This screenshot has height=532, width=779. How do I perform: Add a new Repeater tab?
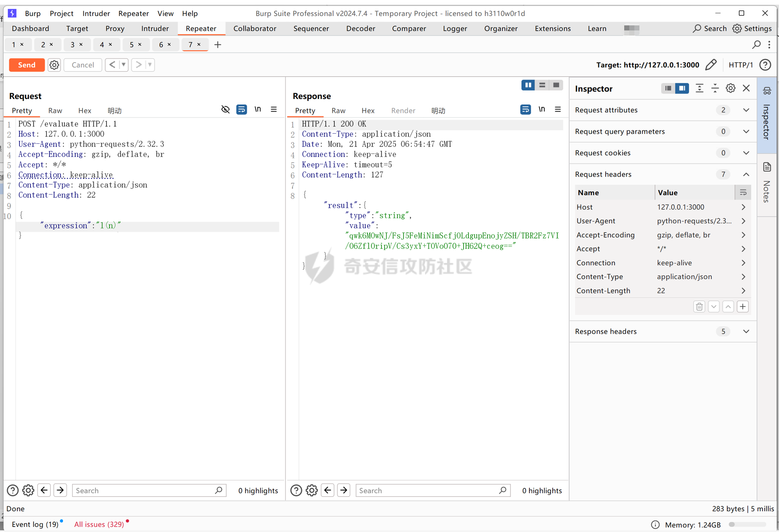click(x=218, y=44)
